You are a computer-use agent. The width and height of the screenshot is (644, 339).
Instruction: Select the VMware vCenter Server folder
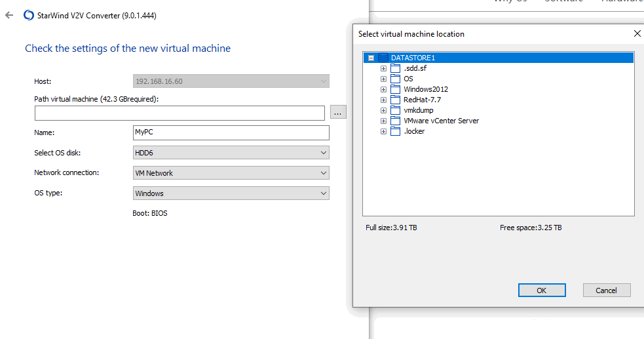pyautogui.click(x=441, y=121)
